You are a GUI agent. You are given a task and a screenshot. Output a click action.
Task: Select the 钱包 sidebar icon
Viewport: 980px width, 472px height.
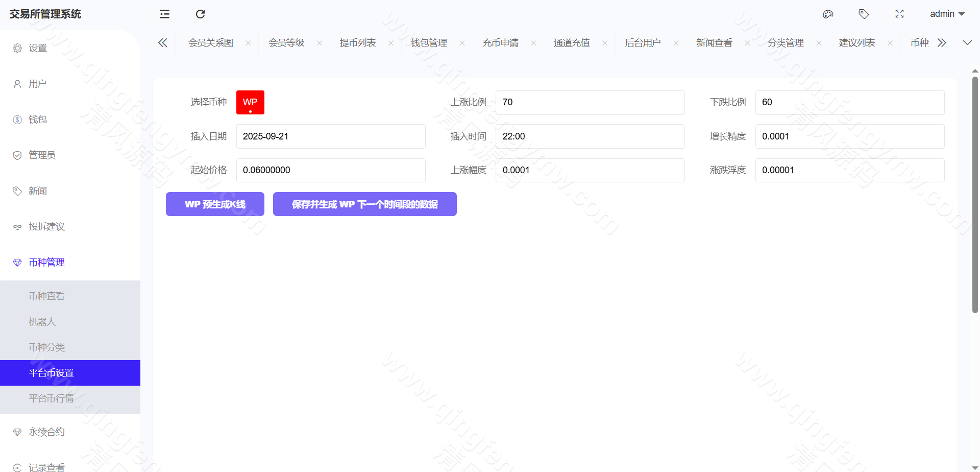pyautogui.click(x=17, y=119)
